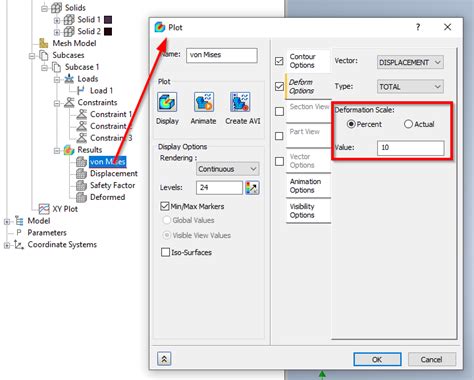Click the Cancel button
This screenshot has height=380, width=474.
[x=432, y=359]
